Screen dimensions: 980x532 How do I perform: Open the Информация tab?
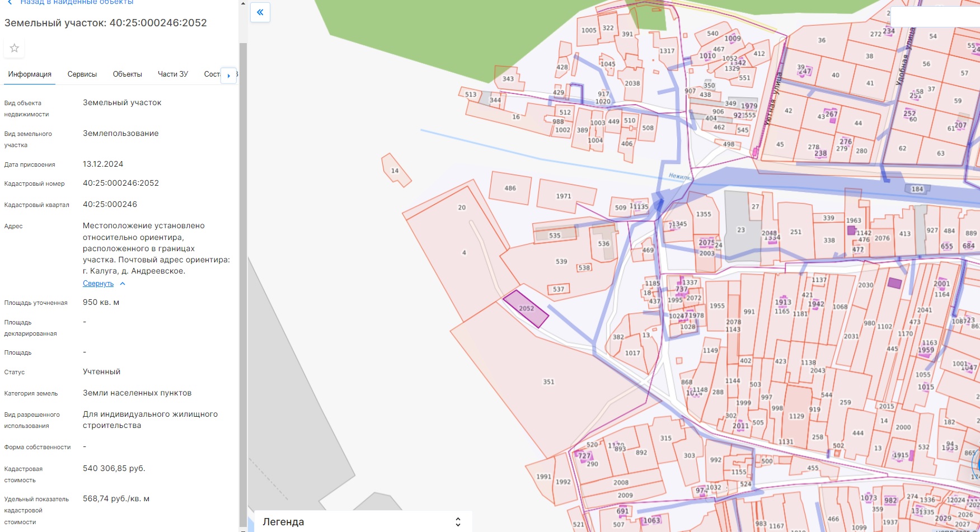tap(30, 74)
